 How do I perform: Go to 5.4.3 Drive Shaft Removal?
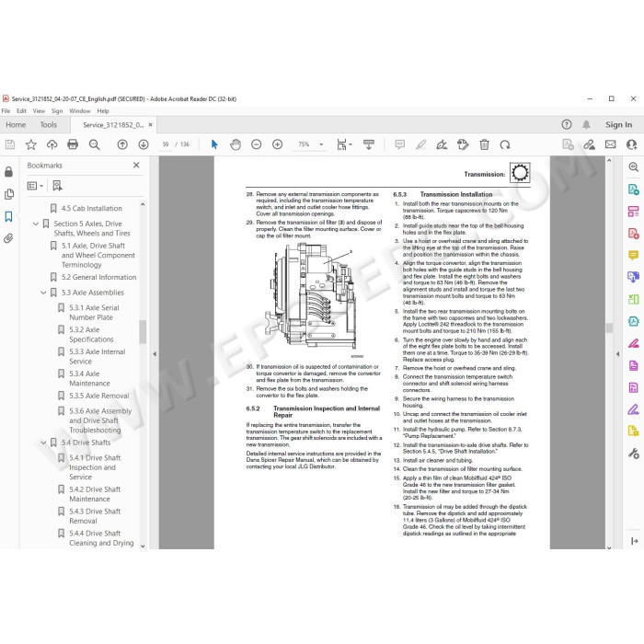pyautogui.click(x=95, y=516)
